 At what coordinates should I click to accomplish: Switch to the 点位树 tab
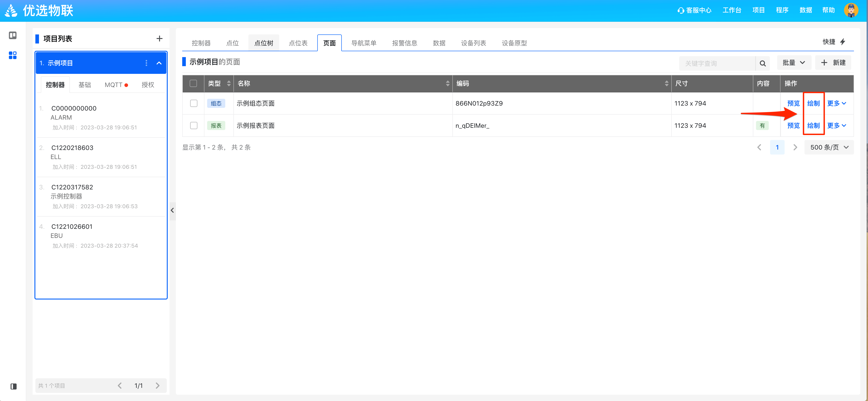[264, 43]
